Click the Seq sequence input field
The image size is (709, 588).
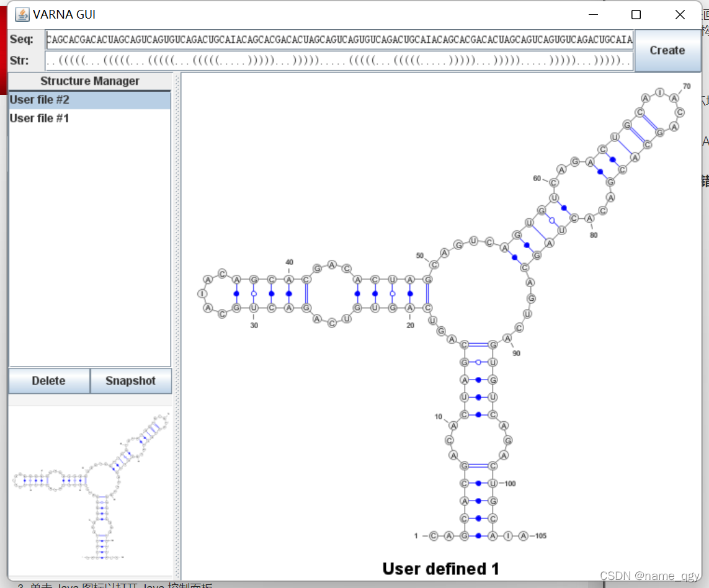click(339, 39)
